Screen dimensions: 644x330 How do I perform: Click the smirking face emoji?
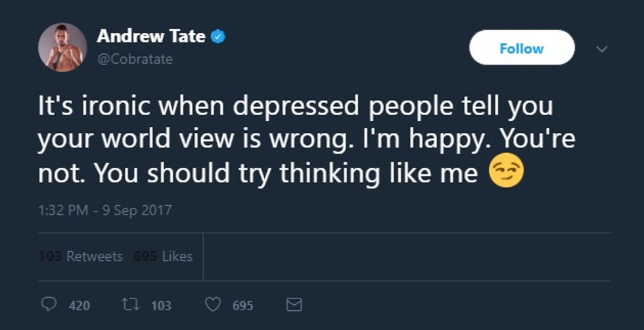coord(506,173)
